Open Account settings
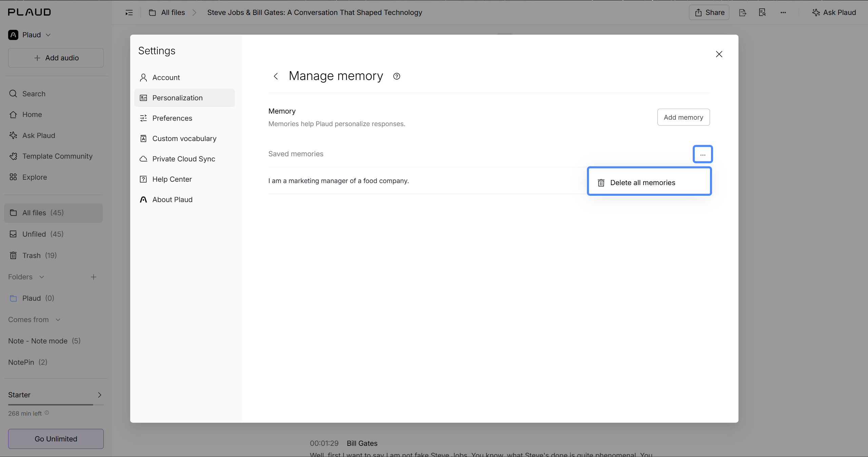This screenshot has width=868, height=457. 184,78
